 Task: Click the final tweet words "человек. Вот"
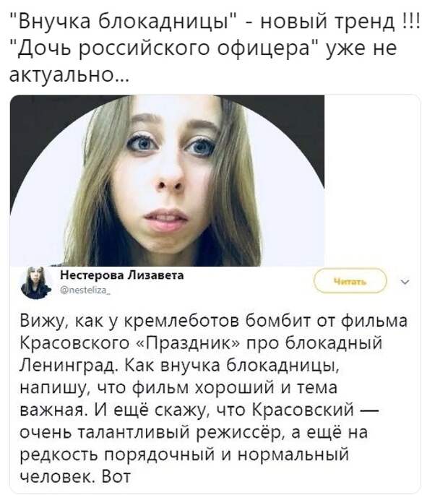75,477
